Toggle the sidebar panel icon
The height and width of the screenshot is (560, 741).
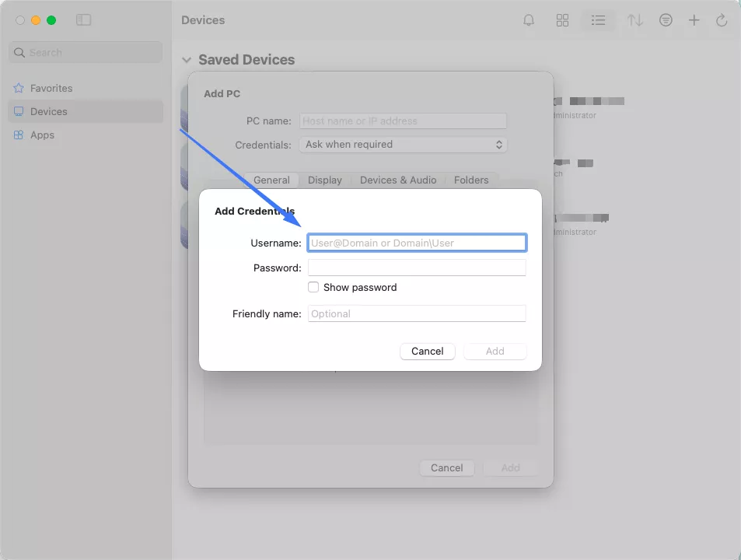pos(83,20)
